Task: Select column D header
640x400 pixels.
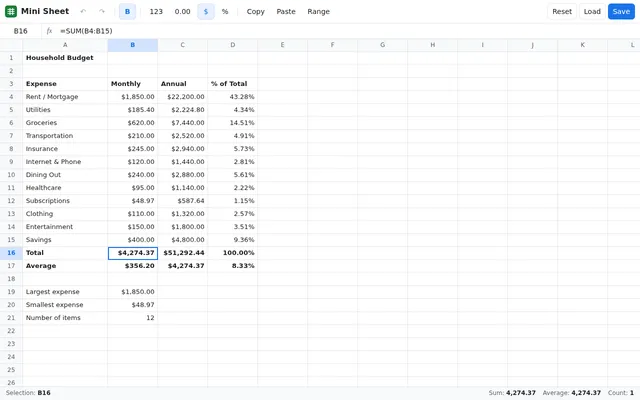Action: [x=233, y=45]
